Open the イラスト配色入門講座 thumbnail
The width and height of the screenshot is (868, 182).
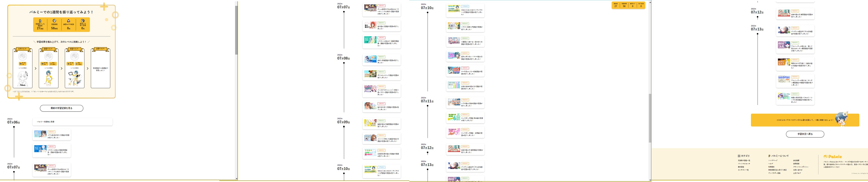(x=454, y=26)
